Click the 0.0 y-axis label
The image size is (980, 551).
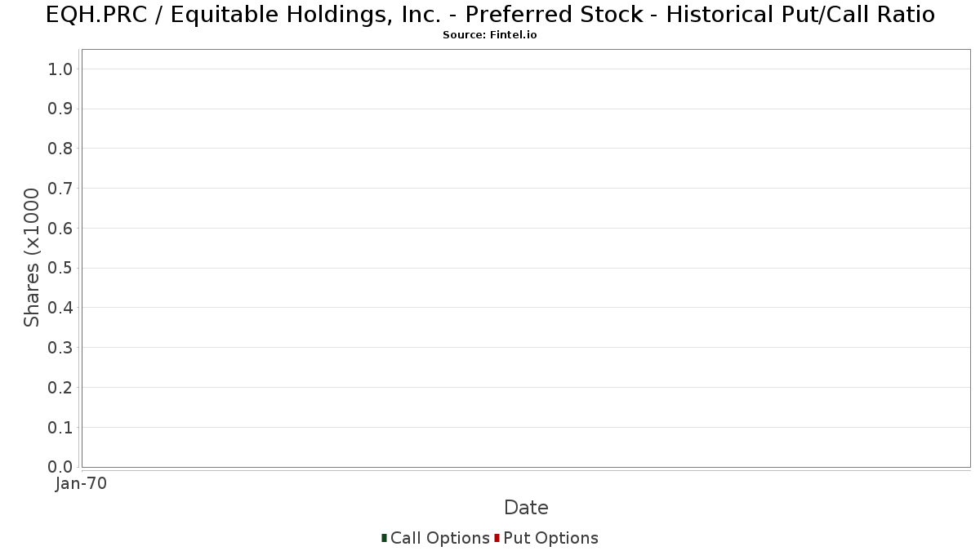pos(60,467)
